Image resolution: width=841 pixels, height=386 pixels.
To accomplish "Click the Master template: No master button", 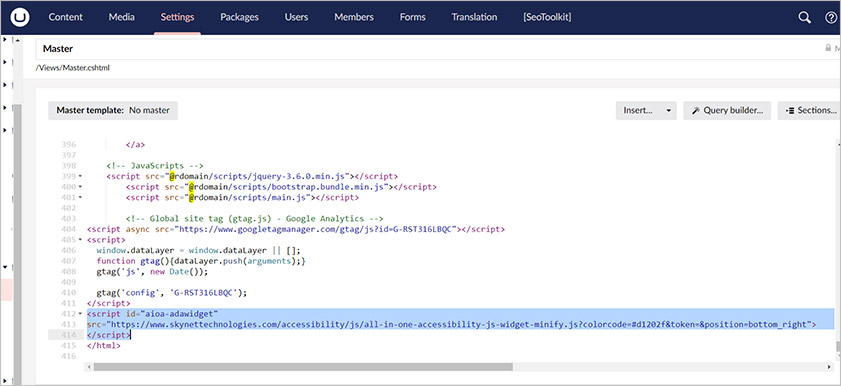I will pyautogui.click(x=113, y=110).
